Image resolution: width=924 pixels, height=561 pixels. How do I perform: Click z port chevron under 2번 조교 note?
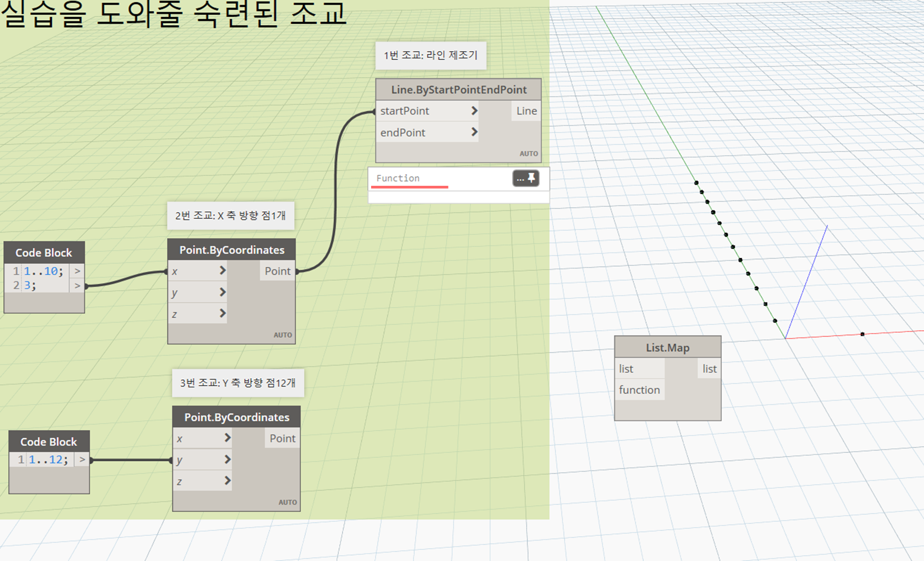[x=222, y=313]
